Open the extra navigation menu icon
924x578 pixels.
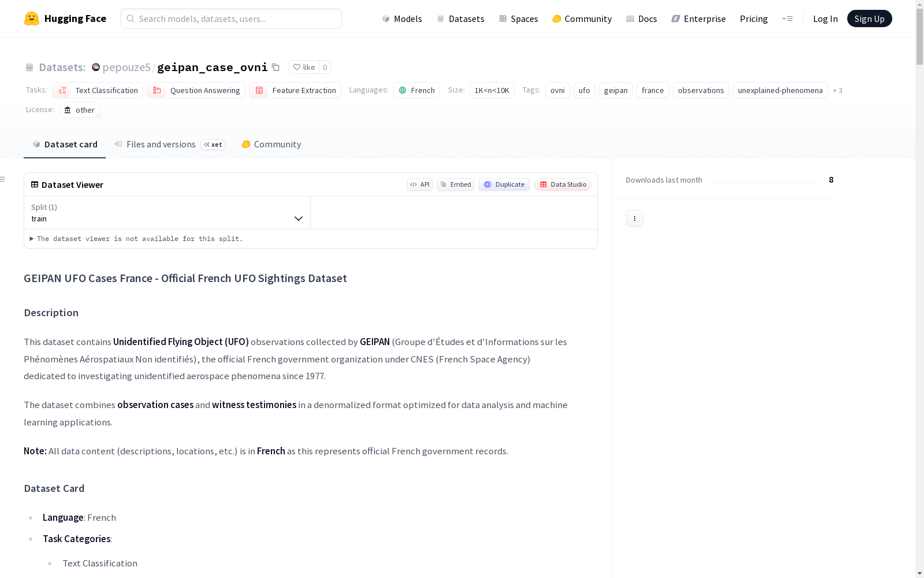(787, 18)
